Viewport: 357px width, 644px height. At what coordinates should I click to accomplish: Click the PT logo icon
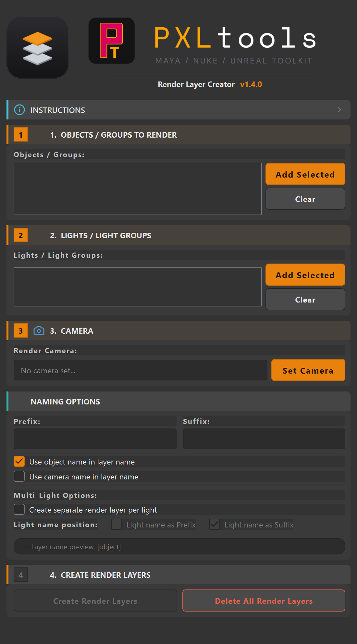click(x=112, y=41)
